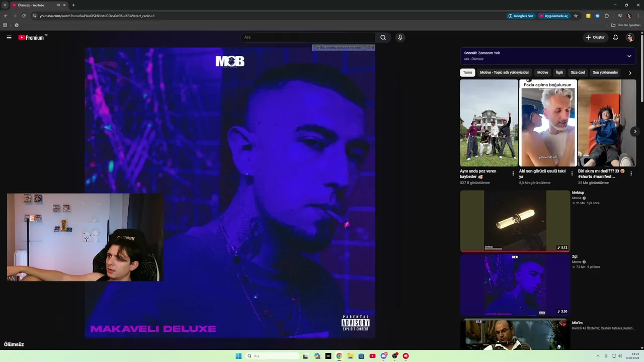Open the bookmarks bar apps grid icon
Image resolution: width=644 pixels, height=362 pixels.
[x=5, y=25]
